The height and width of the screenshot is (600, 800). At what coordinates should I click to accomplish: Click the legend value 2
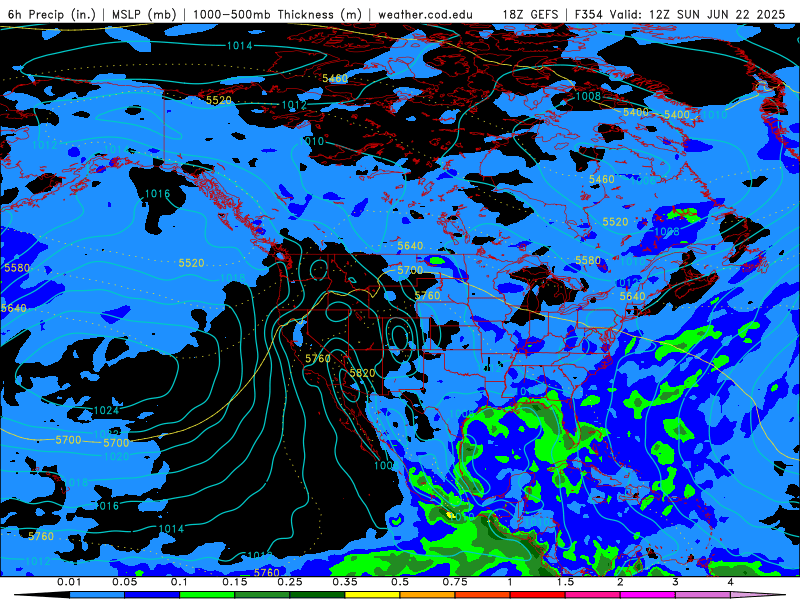pyautogui.click(x=620, y=582)
